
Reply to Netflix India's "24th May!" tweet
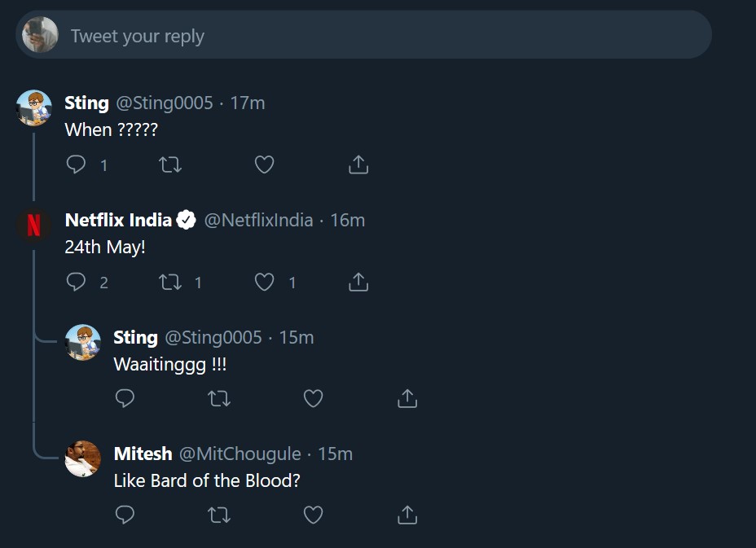[x=76, y=282]
